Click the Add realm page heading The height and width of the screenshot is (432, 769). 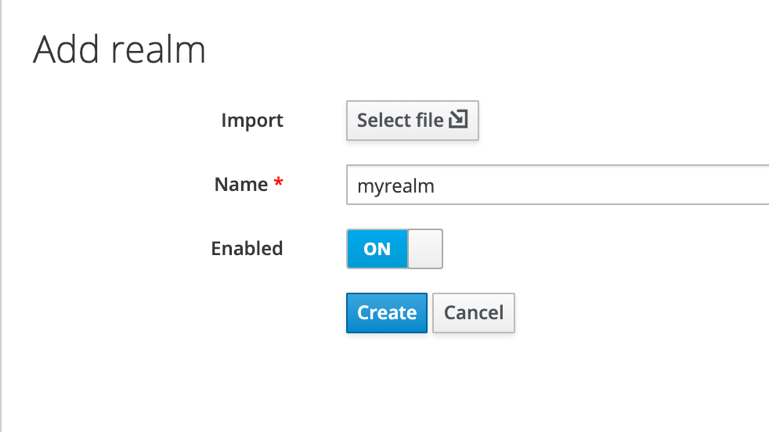pos(119,50)
